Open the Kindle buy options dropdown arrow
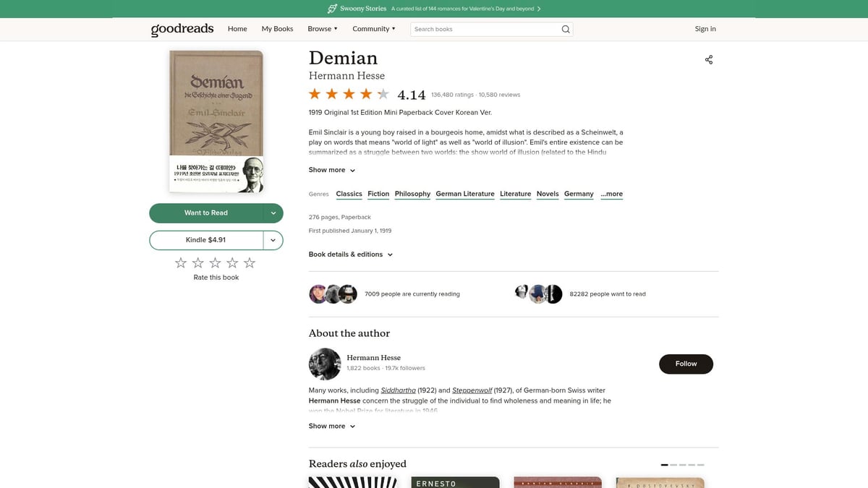Screen dimensions: 868x488 273,240
